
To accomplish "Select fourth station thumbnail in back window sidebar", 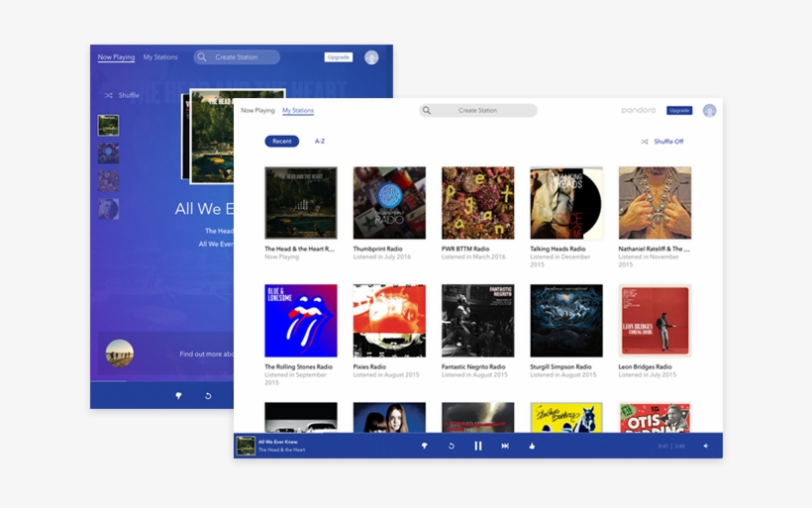I will click(x=108, y=209).
